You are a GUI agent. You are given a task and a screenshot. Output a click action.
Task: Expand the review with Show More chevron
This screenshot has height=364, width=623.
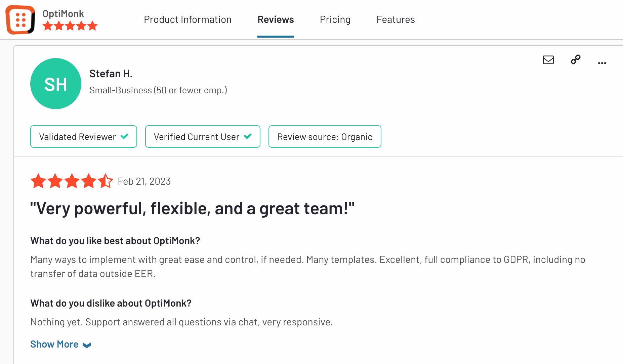(87, 345)
